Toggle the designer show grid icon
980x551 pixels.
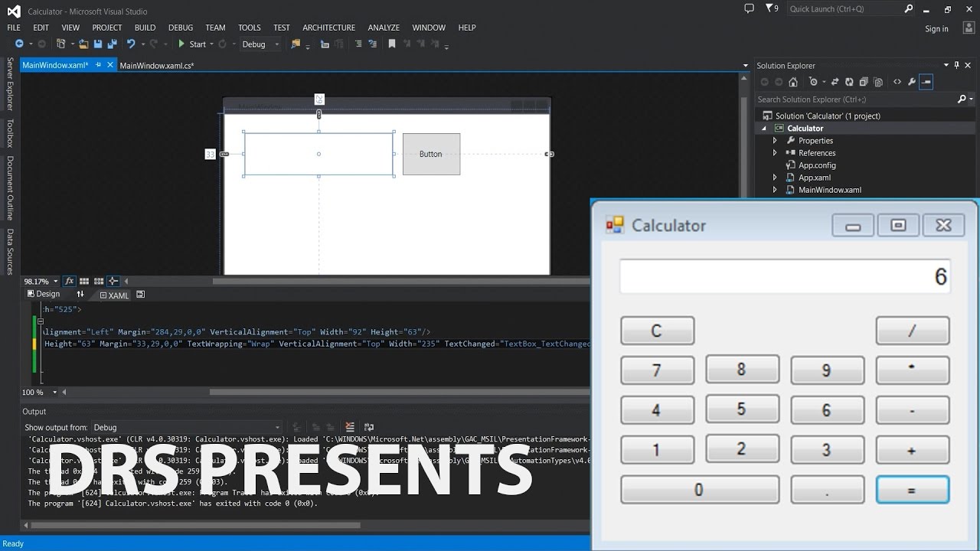[84, 282]
